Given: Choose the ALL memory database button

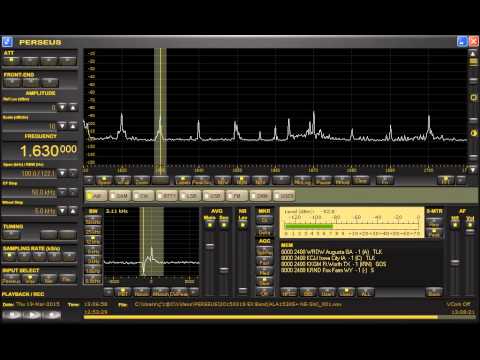Looking at the screenshot, I should click(365, 293).
